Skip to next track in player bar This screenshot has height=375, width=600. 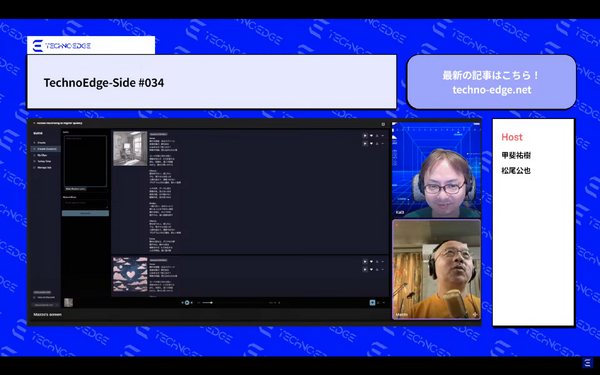tap(191, 303)
